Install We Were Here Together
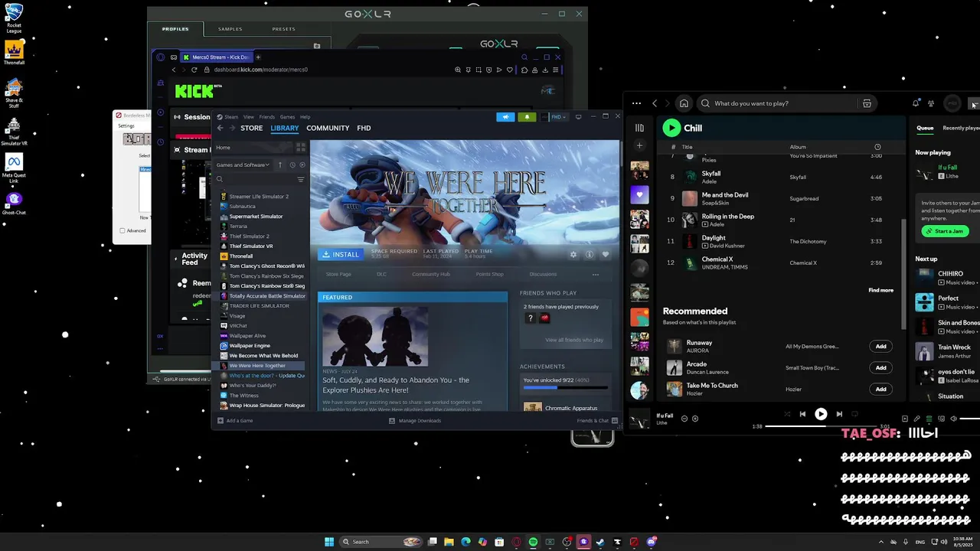 [340, 254]
